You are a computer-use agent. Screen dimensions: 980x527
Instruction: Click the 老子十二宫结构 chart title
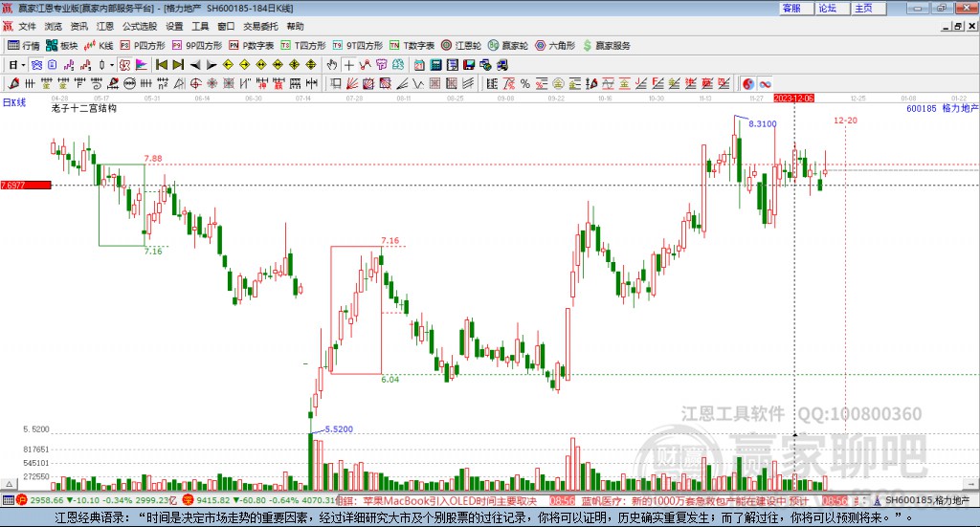pos(84,109)
